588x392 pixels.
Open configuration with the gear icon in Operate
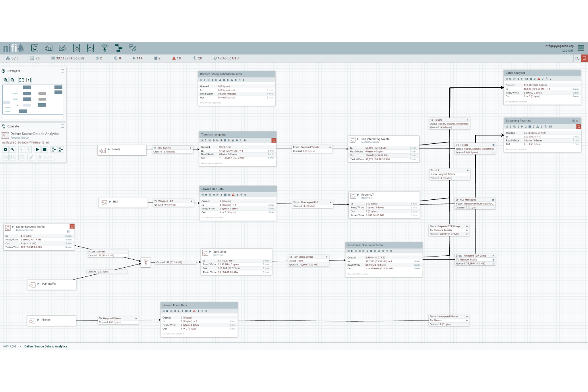(x=5, y=149)
